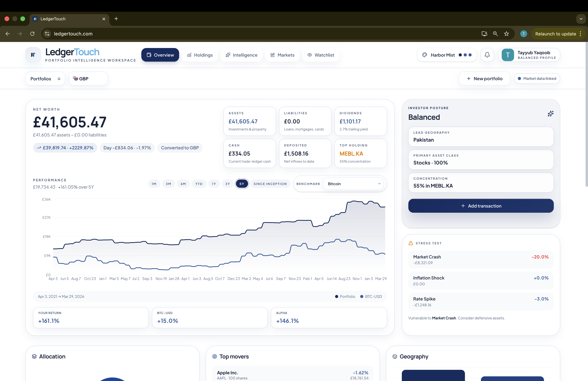
Task: Create a New portfolio
Action: click(484, 78)
